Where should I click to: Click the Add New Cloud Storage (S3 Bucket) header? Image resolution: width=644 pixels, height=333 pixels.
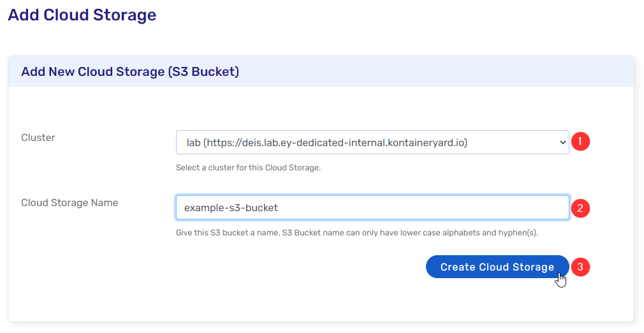[130, 71]
